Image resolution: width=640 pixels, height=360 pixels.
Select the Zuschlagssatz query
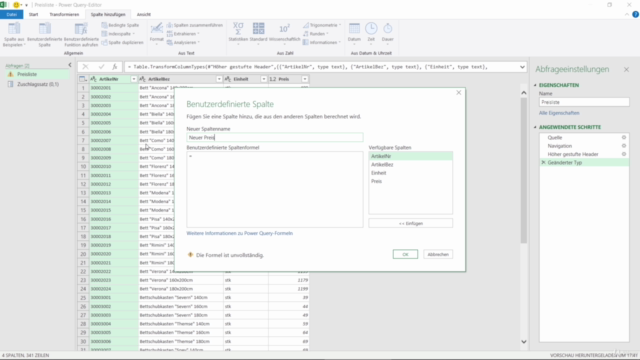(x=37, y=84)
